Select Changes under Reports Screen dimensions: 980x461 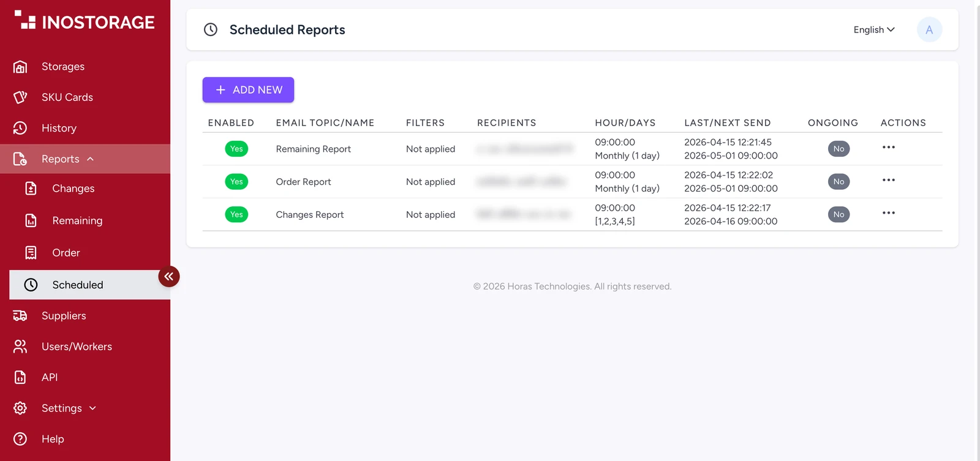(x=73, y=189)
